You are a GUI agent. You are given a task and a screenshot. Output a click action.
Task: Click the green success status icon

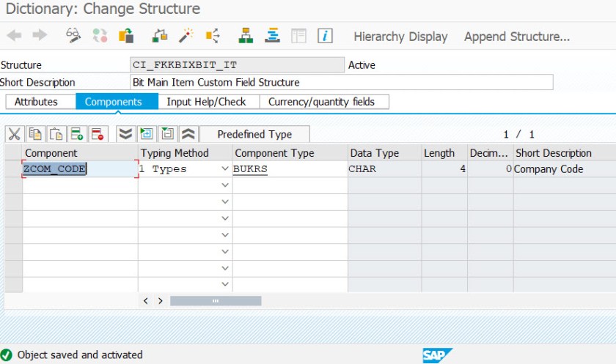pyautogui.click(x=7, y=355)
